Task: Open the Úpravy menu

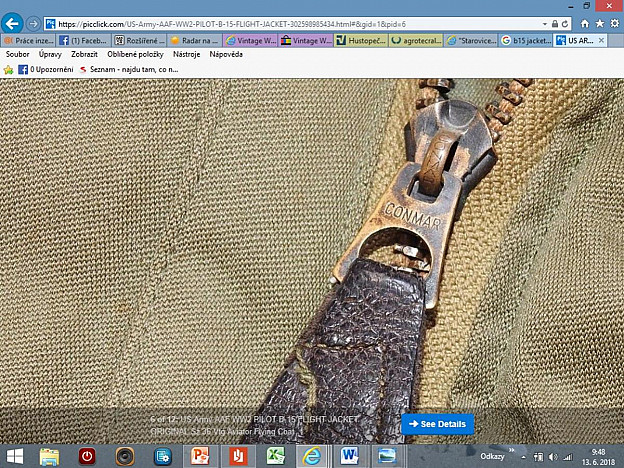Action: click(50, 54)
